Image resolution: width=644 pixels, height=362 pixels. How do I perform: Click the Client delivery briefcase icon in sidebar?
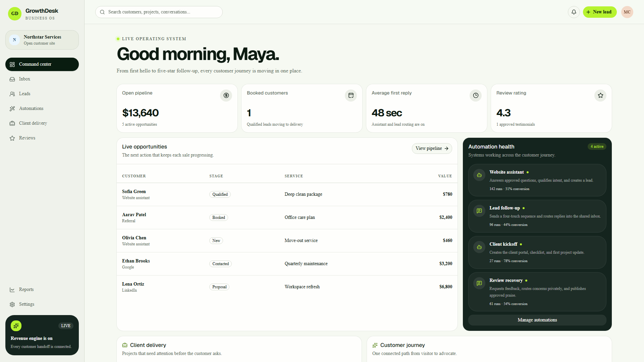click(x=12, y=124)
